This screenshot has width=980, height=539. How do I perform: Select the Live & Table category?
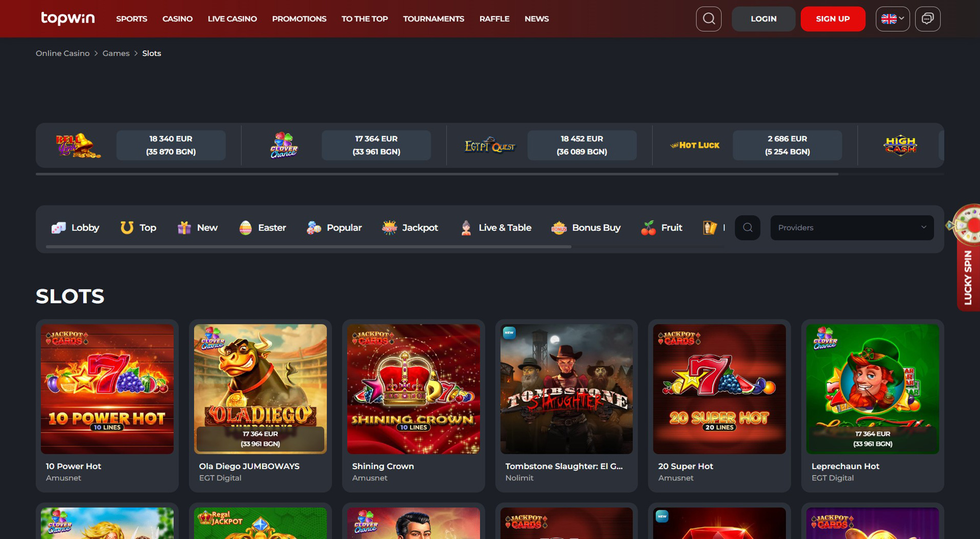coord(495,227)
